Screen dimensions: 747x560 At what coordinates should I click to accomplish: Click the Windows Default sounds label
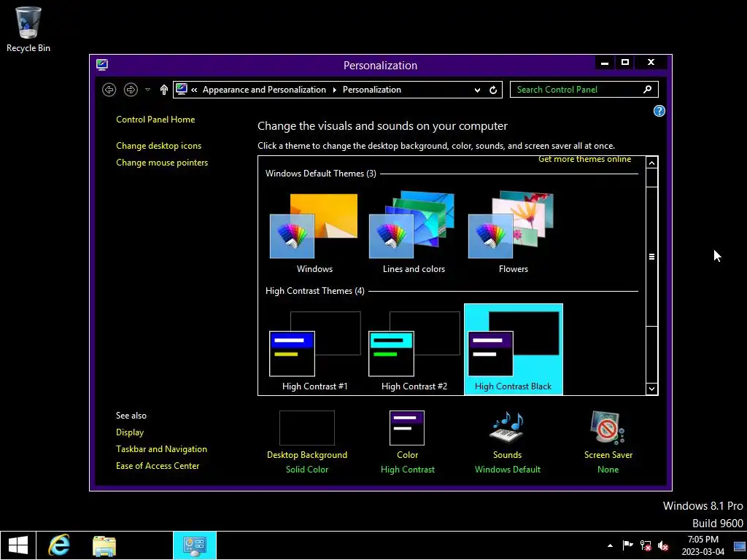508,470
